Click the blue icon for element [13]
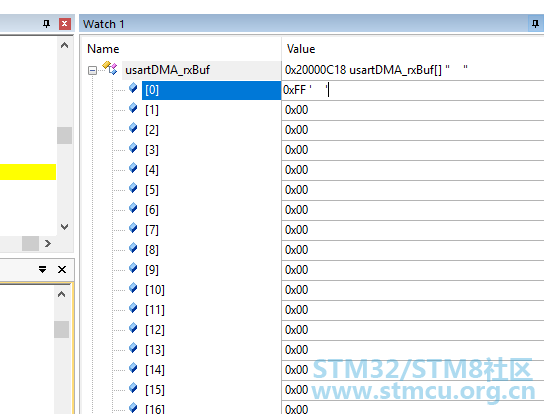 (133, 348)
